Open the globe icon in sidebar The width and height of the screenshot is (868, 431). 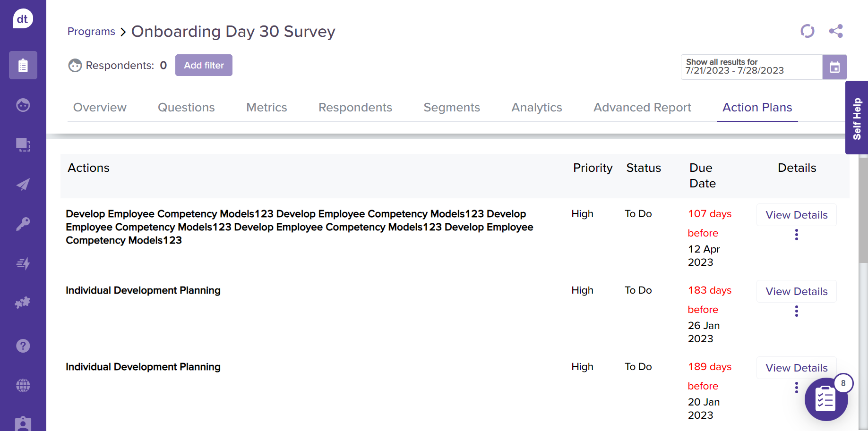point(23,386)
